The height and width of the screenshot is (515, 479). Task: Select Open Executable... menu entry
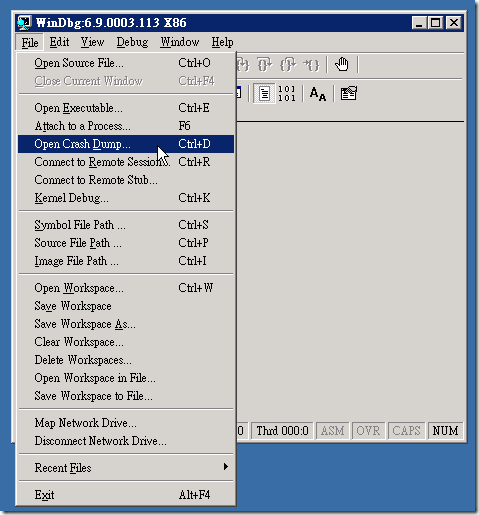point(126,108)
